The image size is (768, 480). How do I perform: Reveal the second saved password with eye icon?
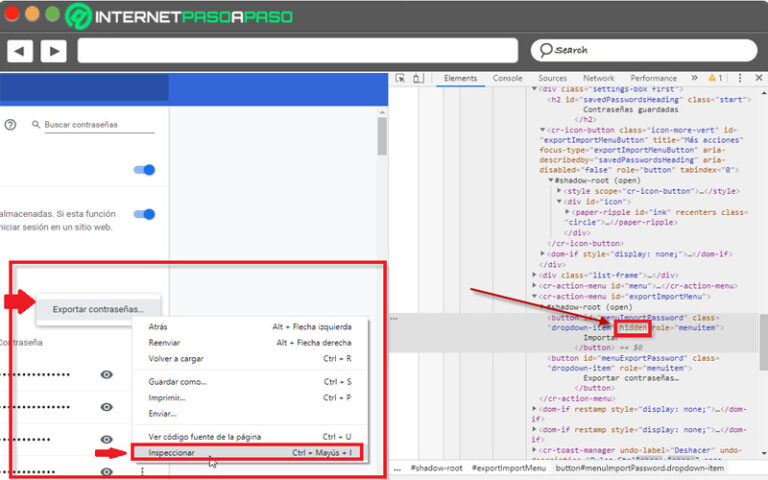[106, 407]
